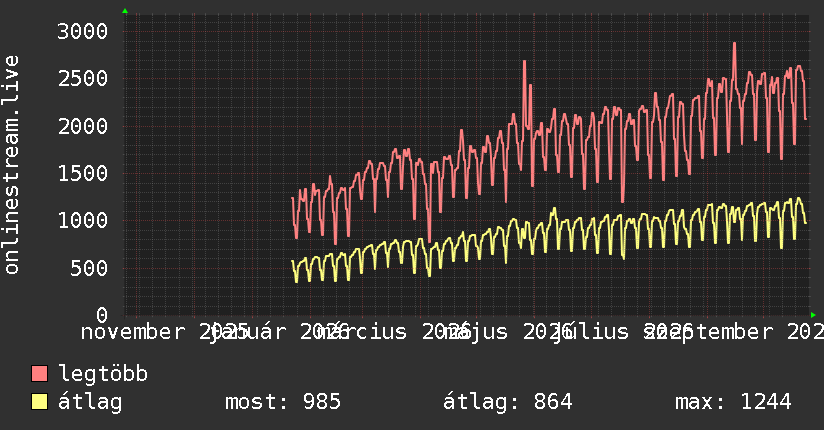The height and width of the screenshot is (430, 824).
Task: Click the 1000 y-axis label
Action: [x=83, y=220]
